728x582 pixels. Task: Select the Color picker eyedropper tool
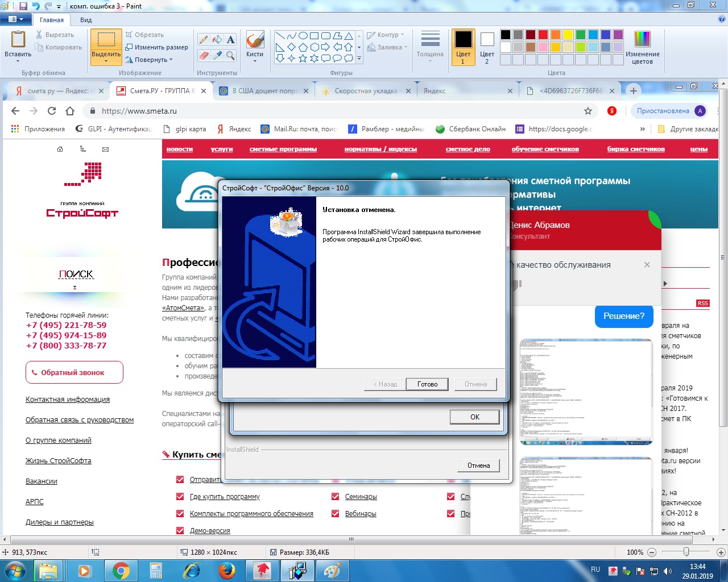click(x=217, y=55)
